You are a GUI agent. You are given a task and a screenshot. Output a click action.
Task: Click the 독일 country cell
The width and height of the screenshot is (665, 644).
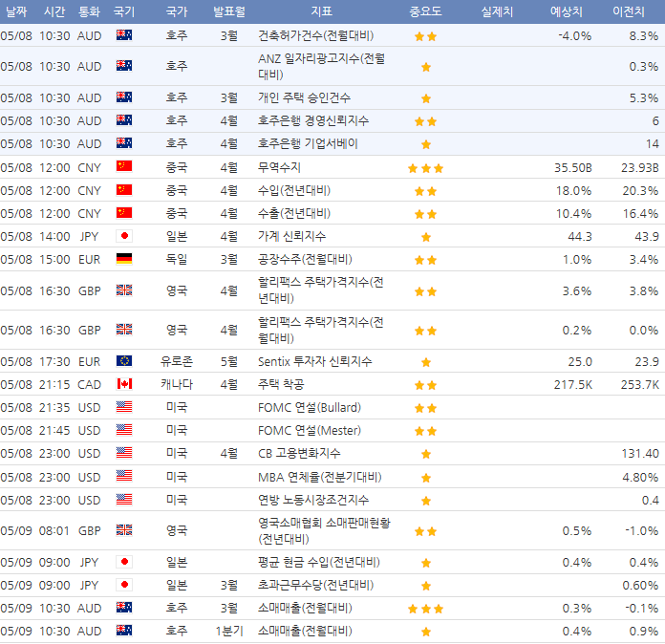point(177,259)
